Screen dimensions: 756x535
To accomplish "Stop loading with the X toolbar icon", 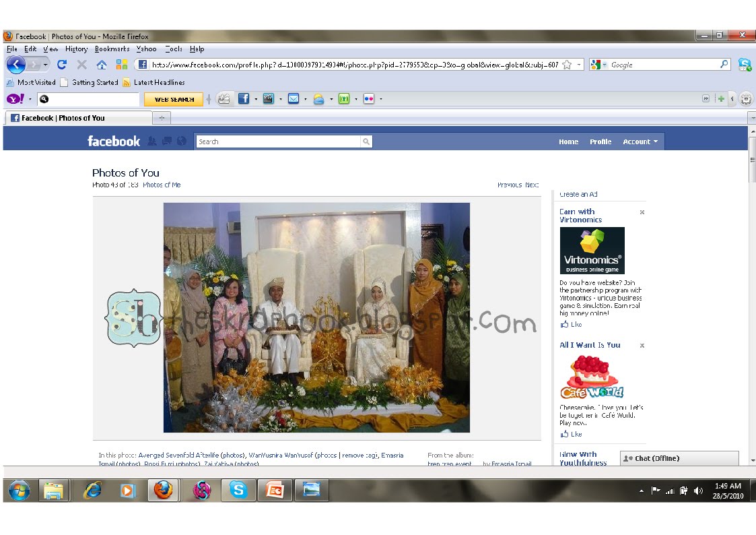I will [x=81, y=65].
